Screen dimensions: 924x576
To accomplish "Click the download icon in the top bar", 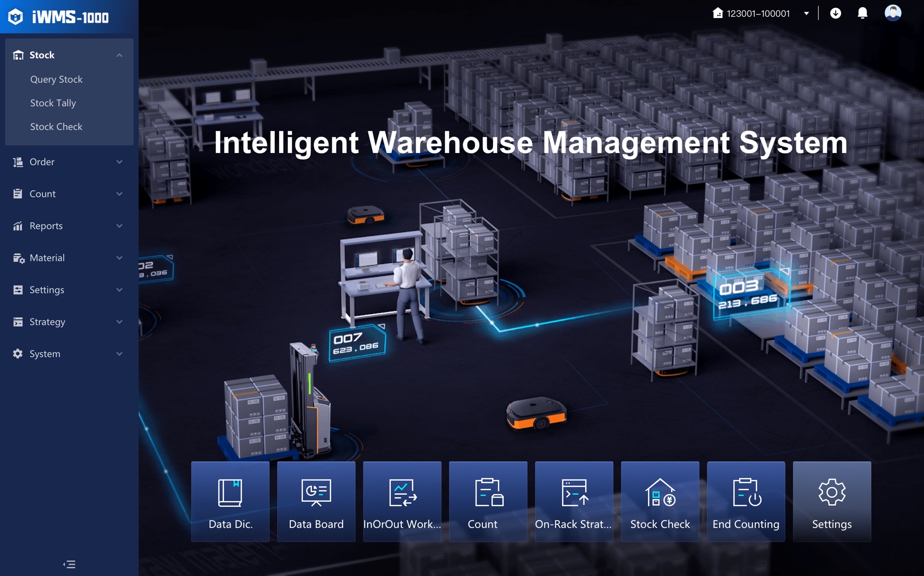I will 836,13.
